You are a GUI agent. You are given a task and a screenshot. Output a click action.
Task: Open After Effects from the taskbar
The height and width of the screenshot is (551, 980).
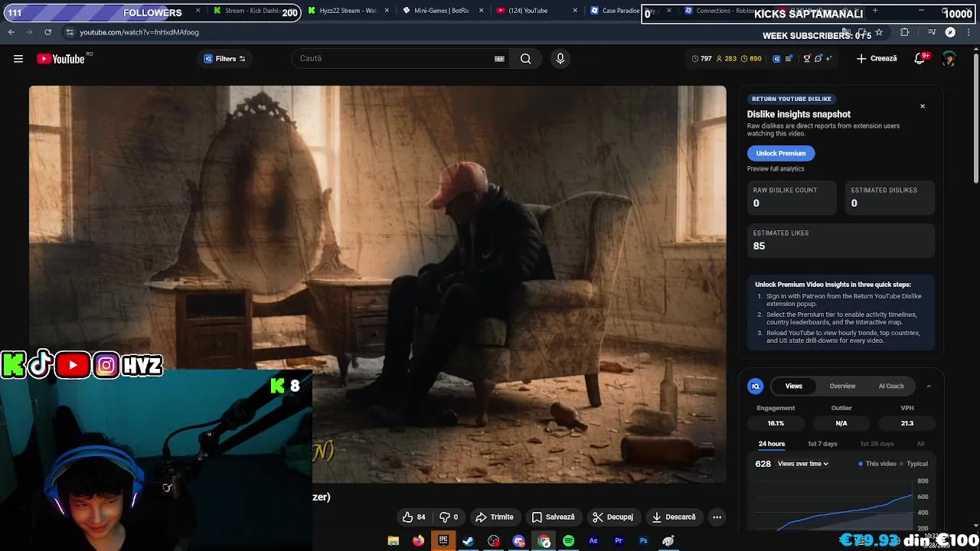point(593,541)
